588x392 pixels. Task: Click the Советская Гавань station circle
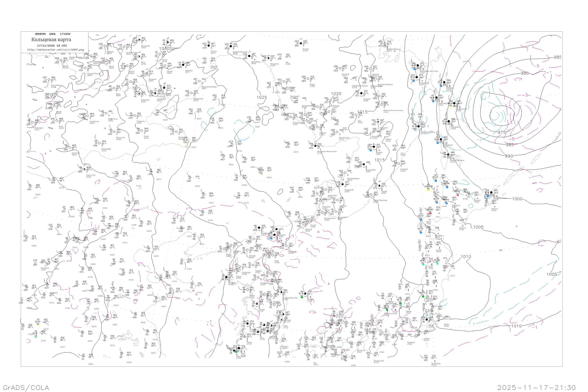click(x=418, y=126)
